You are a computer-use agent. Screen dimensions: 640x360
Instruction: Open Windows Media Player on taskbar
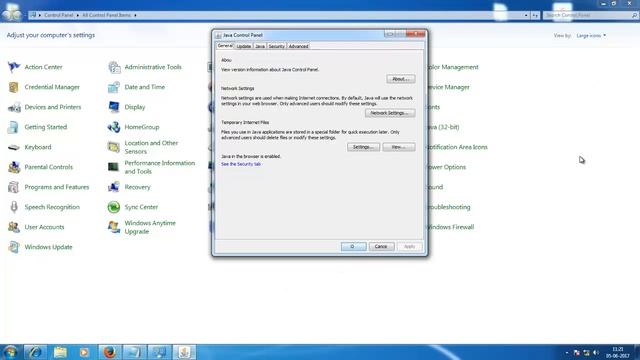(84, 352)
